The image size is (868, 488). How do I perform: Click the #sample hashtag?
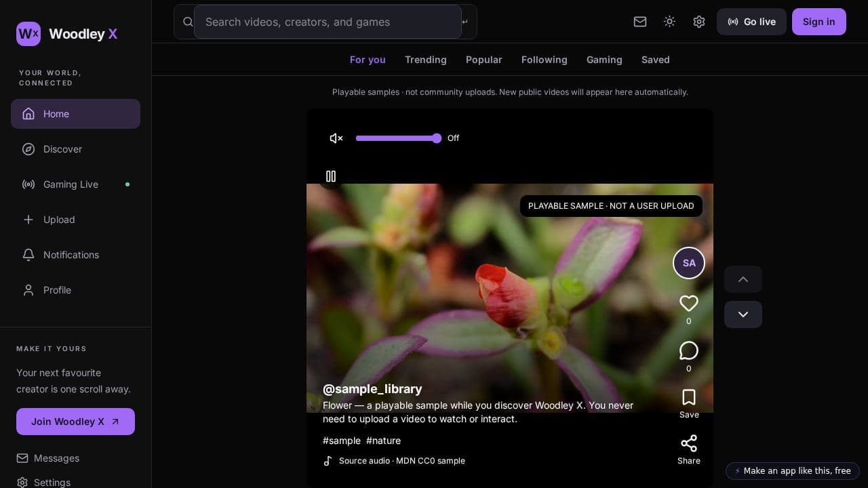(x=342, y=441)
